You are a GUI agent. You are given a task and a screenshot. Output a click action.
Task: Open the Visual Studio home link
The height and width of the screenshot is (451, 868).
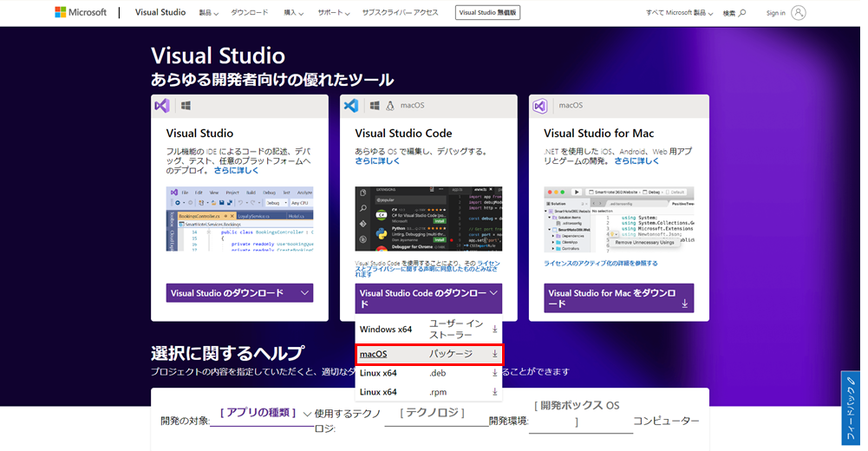pos(160,12)
